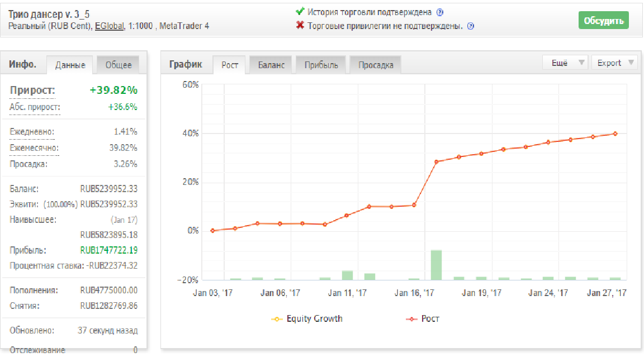
Task: Click the Пополнения value RUB4775000.00
Action: [109, 290]
